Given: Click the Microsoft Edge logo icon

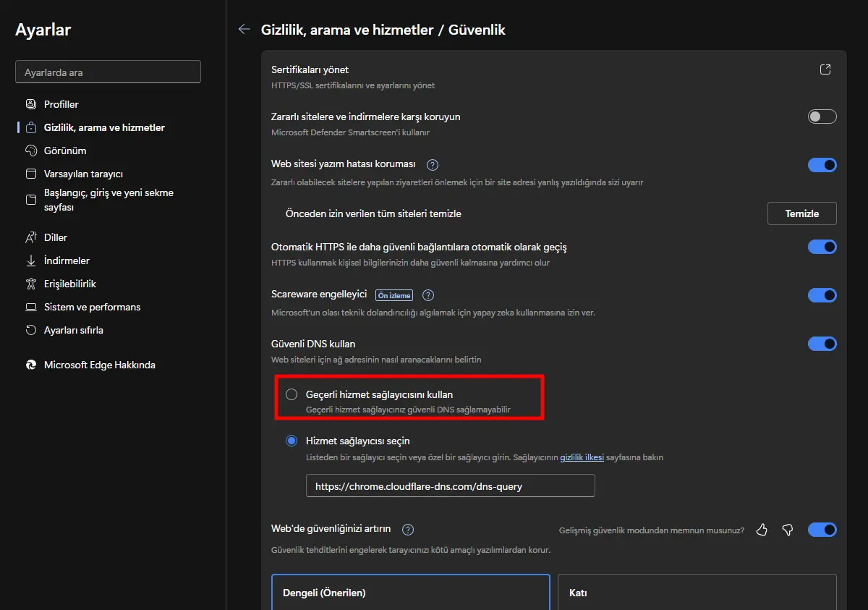Looking at the screenshot, I should point(30,365).
